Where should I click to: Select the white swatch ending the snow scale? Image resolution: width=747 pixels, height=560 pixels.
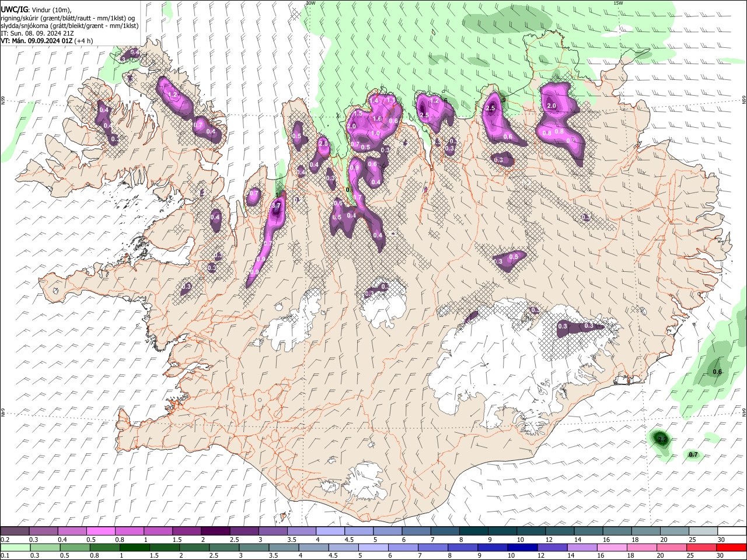click(x=731, y=531)
